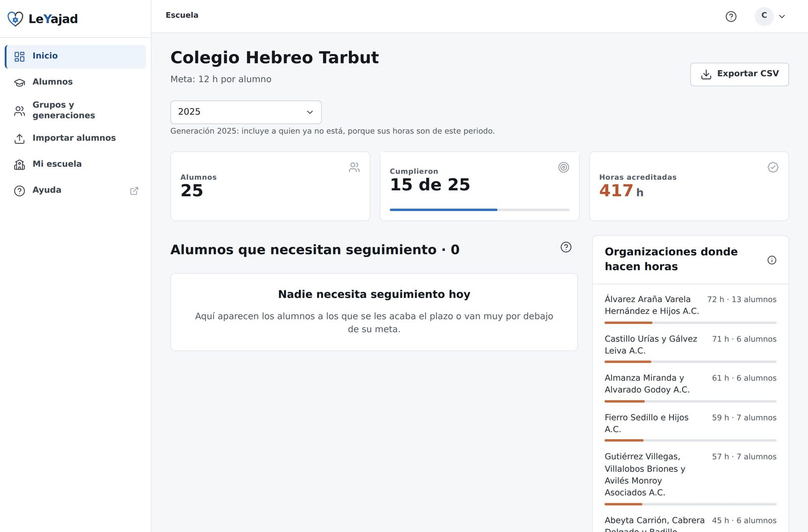The width and height of the screenshot is (808, 532).
Task: Click the download icon in Exportar CSV
Action: pos(706,75)
